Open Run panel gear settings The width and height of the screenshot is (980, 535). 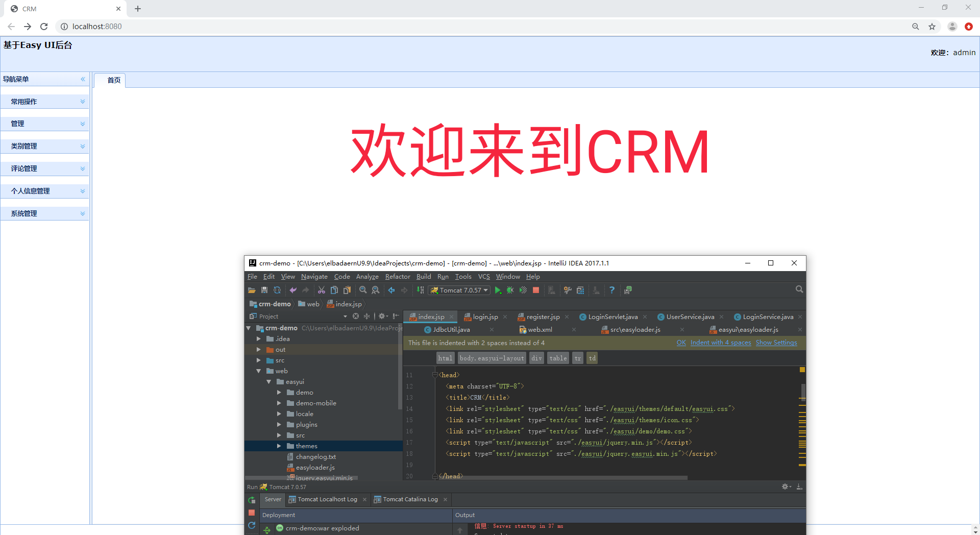[x=787, y=487]
